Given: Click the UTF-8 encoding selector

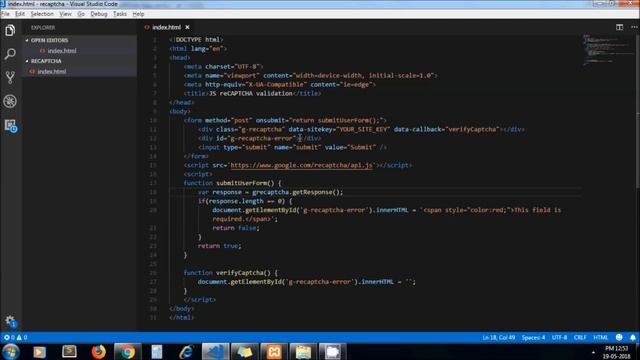Looking at the screenshot, I should 559,338.
